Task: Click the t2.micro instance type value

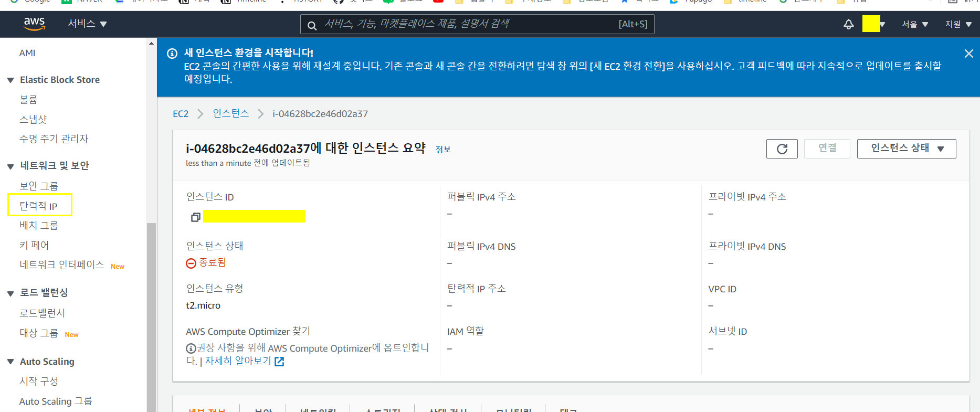Action: coord(203,305)
